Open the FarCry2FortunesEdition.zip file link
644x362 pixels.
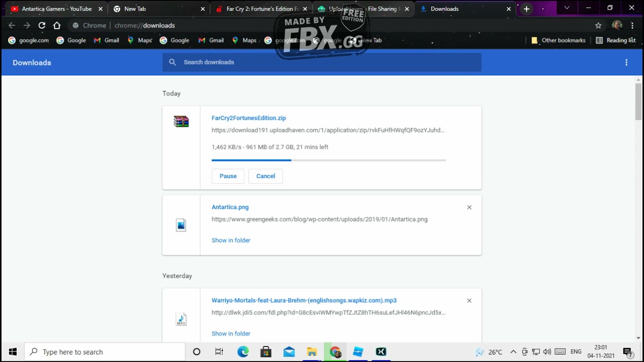249,118
